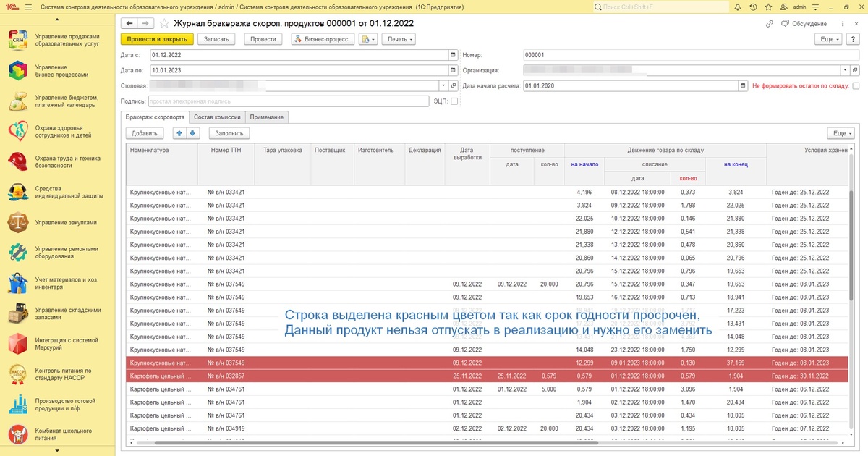Switch to the Бракераж скоропорта tab

[x=155, y=117]
